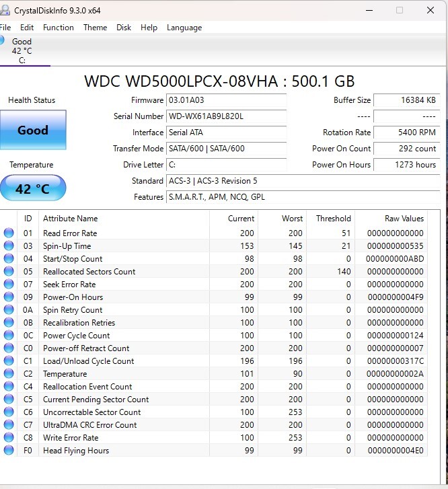
Task: Click the Standard field ACS-3 Revision 5
Action: (x=303, y=181)
